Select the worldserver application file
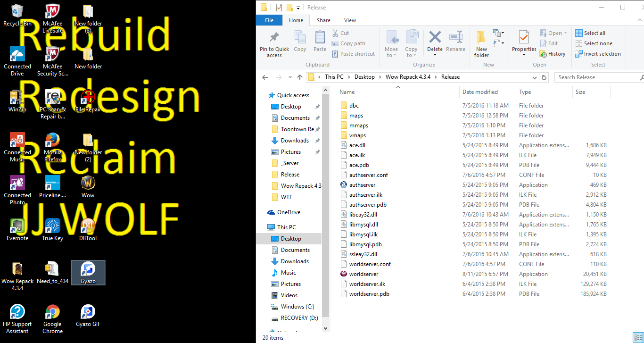Screen dimensions: 644x343 (x=363, y=274)
